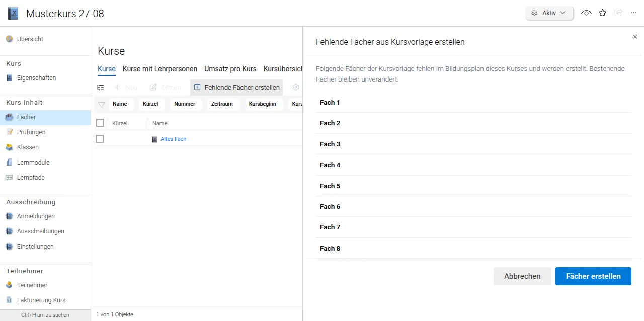Select the Fach 8 row in the panel
This screenshot has width=644, height=321.
(x=473, y=249)
